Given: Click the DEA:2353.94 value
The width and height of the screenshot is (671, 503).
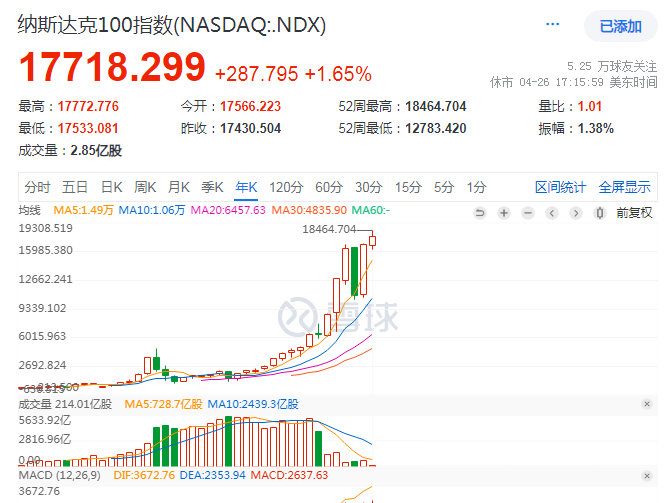Looking at the screenshot, I should click(212, 475).
